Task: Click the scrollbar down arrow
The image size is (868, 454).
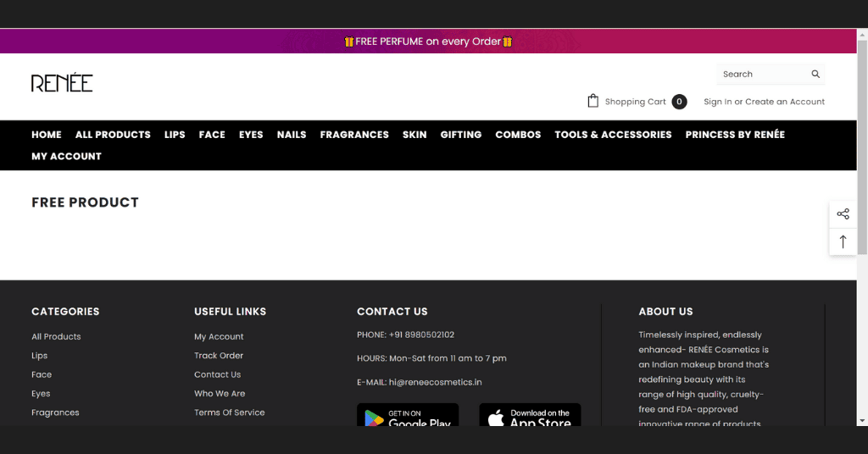Action: click(x=862, y=421)
